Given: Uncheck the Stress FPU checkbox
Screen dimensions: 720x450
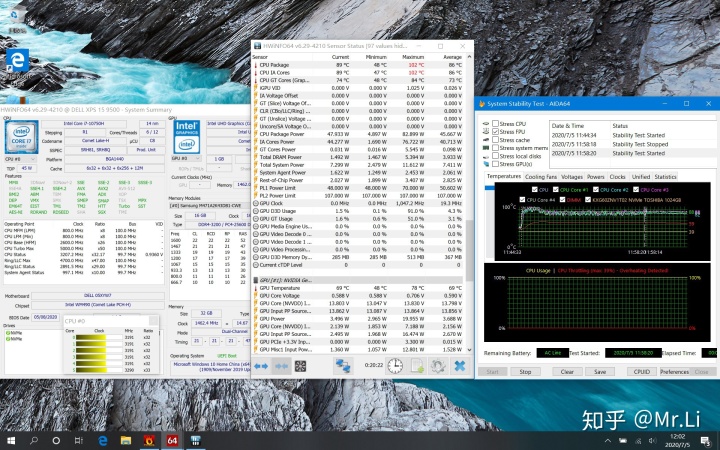Looking at the screenshot, I should 495,132.
